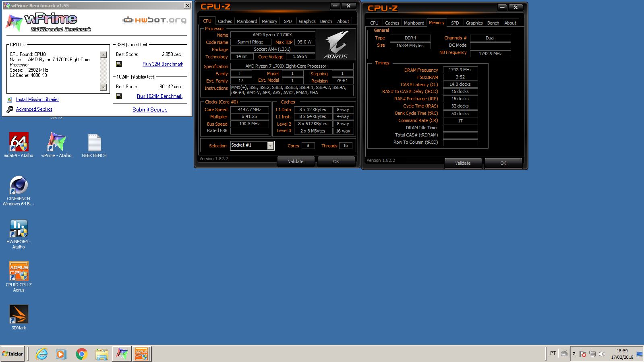Click the Core Speed 4147.7 MHz value
Viewport: 644px width, 362px height.
click(x=249, y=110)
